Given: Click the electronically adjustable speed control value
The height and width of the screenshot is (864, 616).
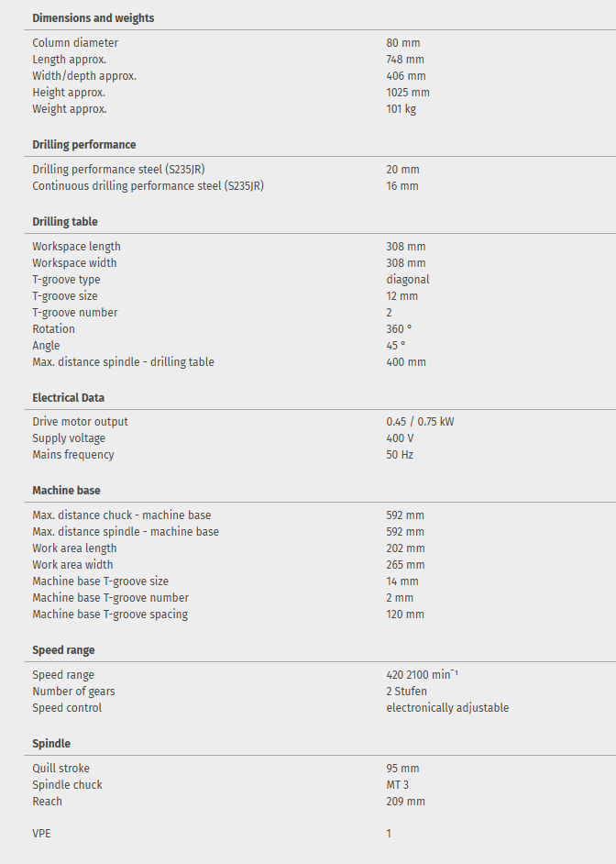Looking at the screenshot, I should click(x=447, y=708).
